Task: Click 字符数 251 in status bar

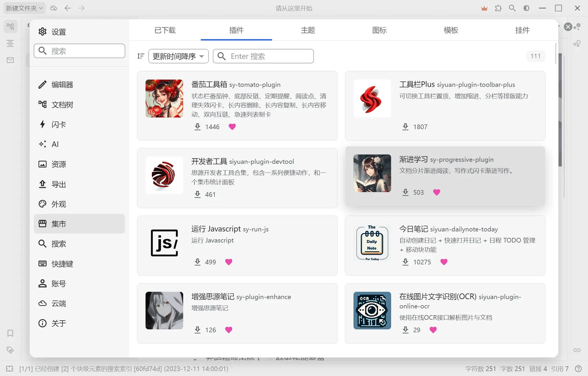Action: [x=480, y=369]
